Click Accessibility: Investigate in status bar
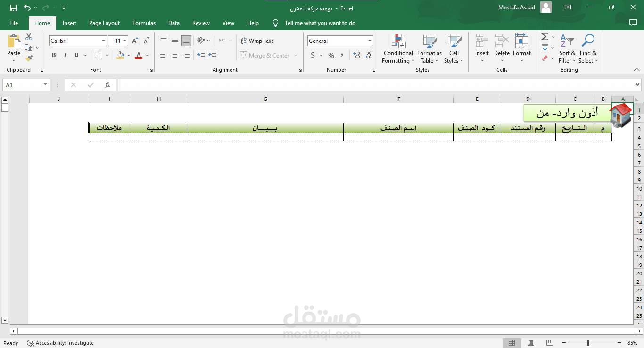The image size is (644, 348). click(x=60, y=343)
